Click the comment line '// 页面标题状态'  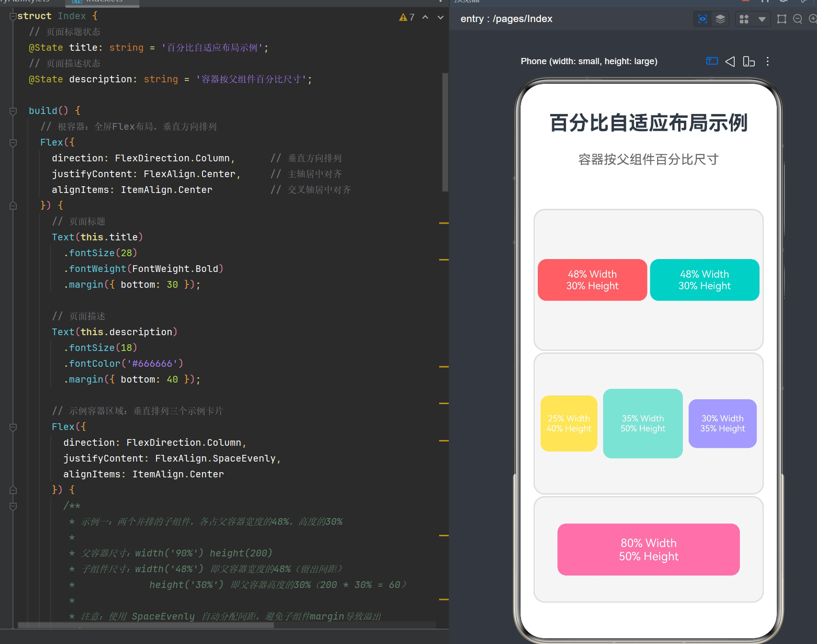pos(65,32)
